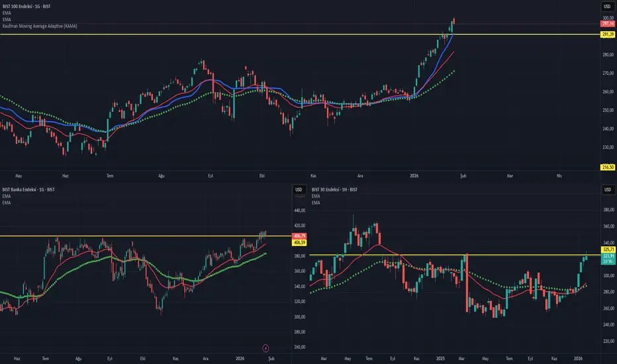Open USD currency selector on BIST 30 chart
Image resolution: width=617 pixels, height=364 pixels.
606,191
